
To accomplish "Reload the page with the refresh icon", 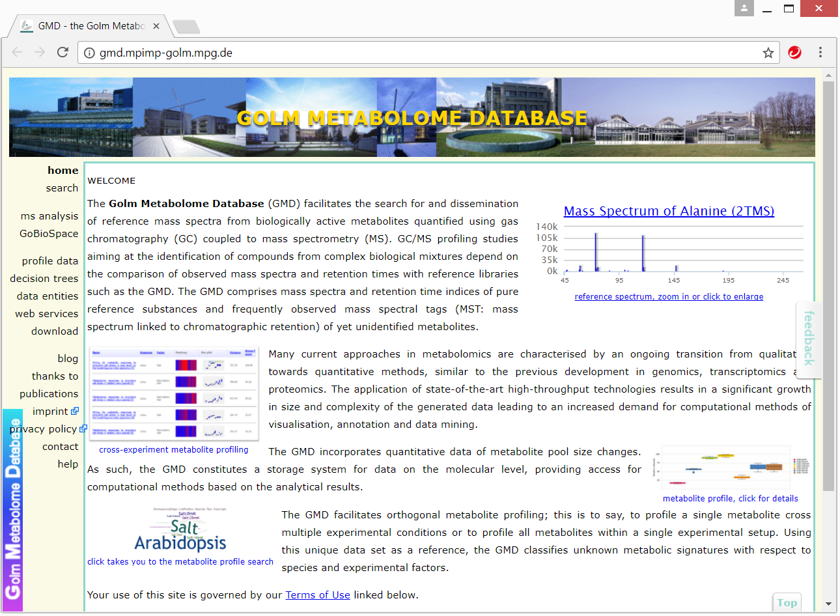I will pos(63,52).
